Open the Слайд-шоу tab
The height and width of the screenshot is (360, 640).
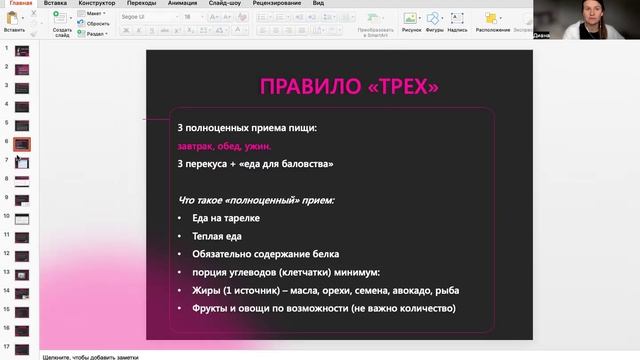225,3
